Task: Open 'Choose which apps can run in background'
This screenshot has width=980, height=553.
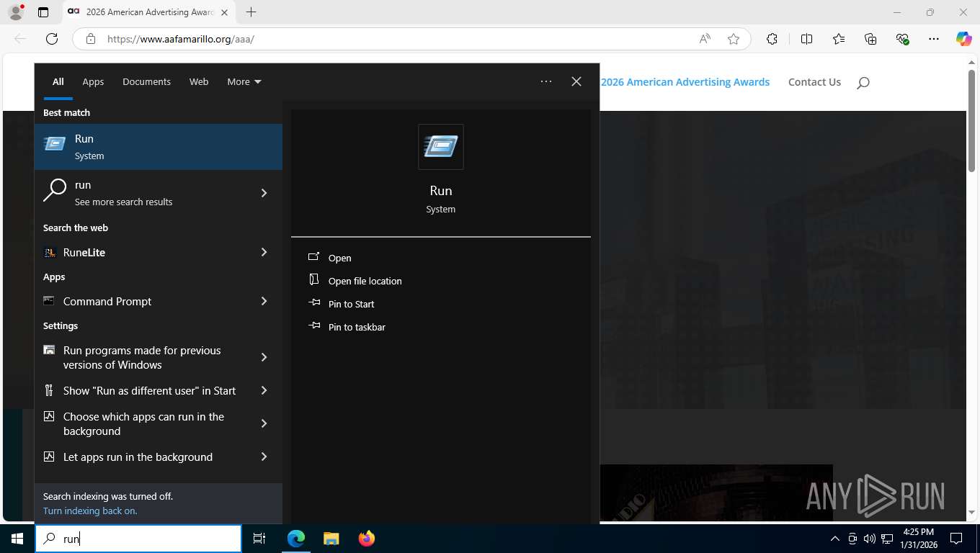Action: pos(141,423)
